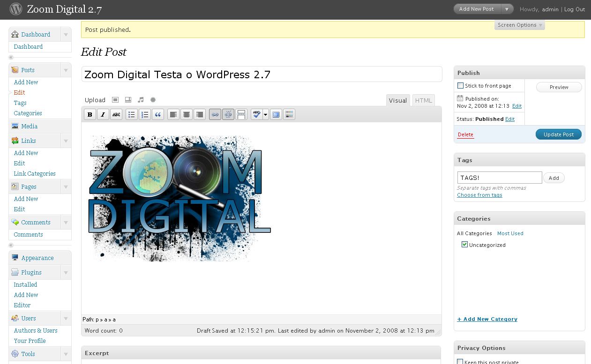Click the red Delete link

465,134
